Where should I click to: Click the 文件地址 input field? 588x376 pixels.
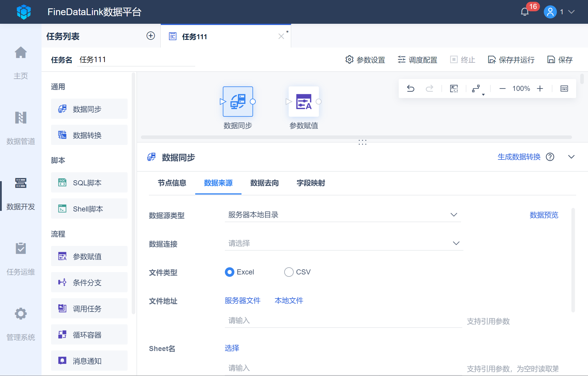(x=343, y=321)
